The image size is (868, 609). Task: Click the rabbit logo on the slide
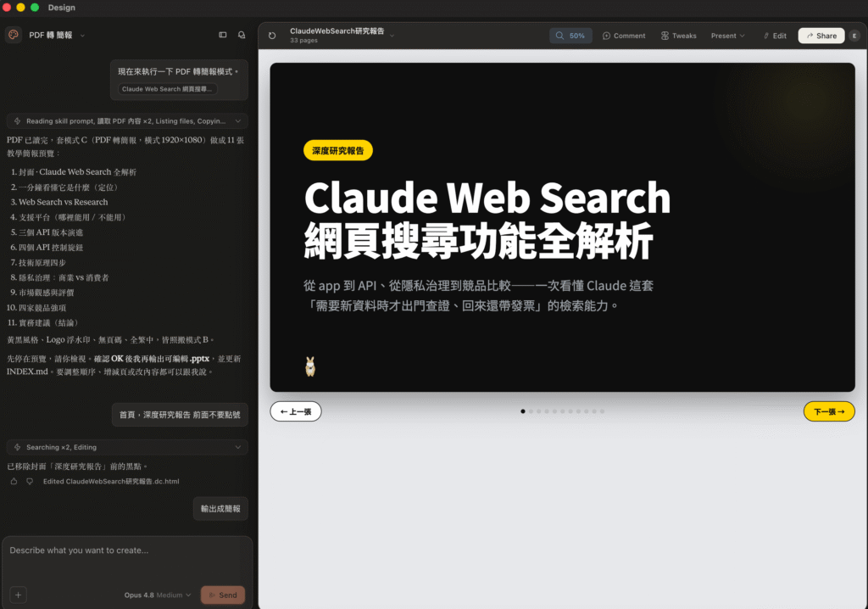point(310,366)
